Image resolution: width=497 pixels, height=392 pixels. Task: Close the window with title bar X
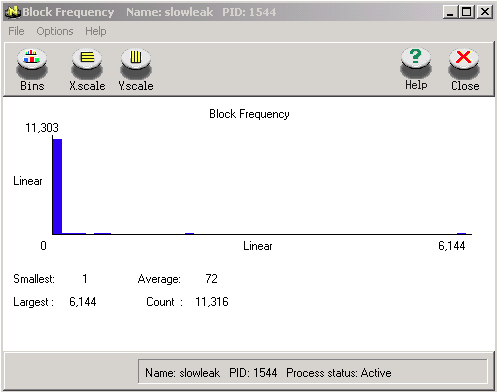(x=485, y=12)
